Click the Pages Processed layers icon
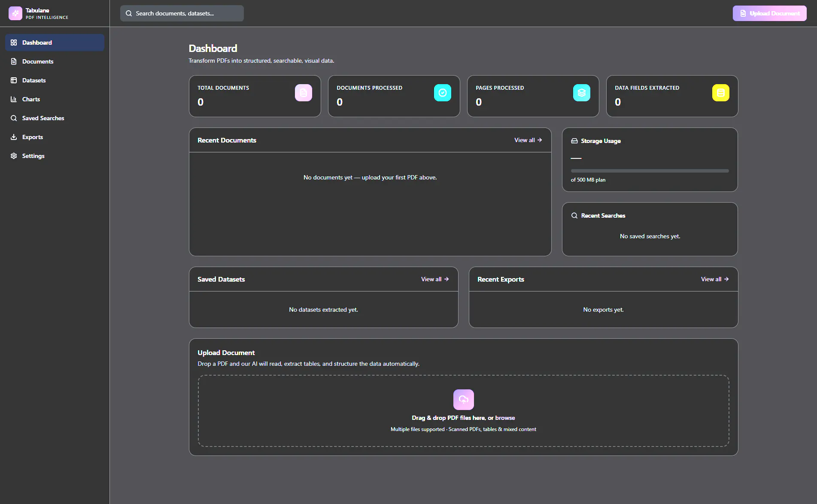817x504 pixels. 582,93
